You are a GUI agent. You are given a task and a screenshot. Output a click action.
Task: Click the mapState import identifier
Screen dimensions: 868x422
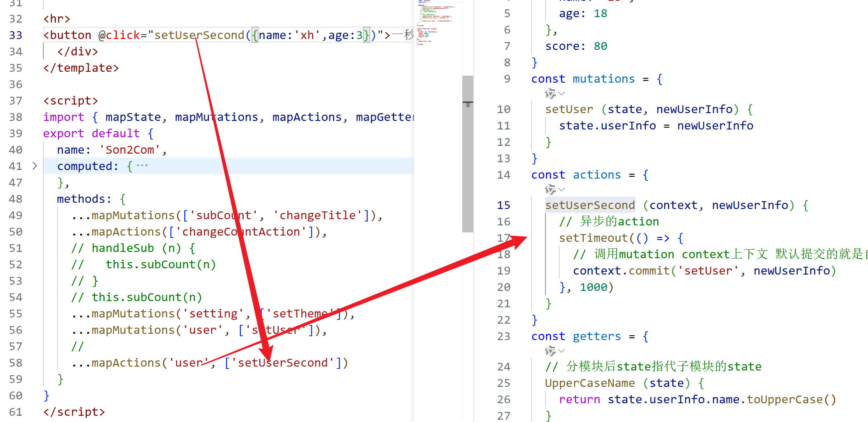click(x=133, y=117)
